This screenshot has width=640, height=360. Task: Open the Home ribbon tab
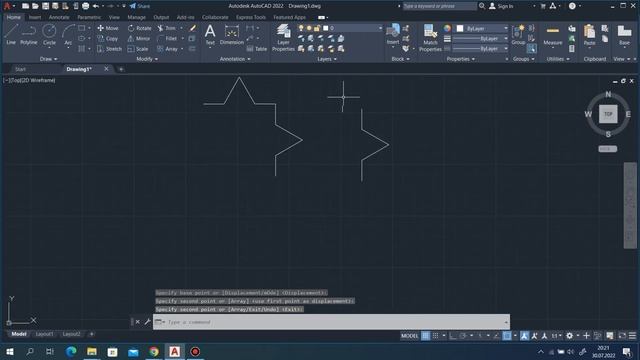(x=13, y=17)
